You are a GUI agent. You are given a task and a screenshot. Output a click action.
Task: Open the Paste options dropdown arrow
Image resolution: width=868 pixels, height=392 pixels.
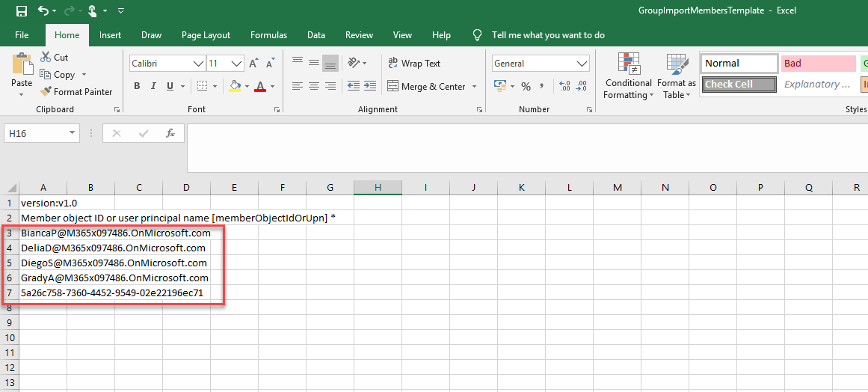click(22, 95)
